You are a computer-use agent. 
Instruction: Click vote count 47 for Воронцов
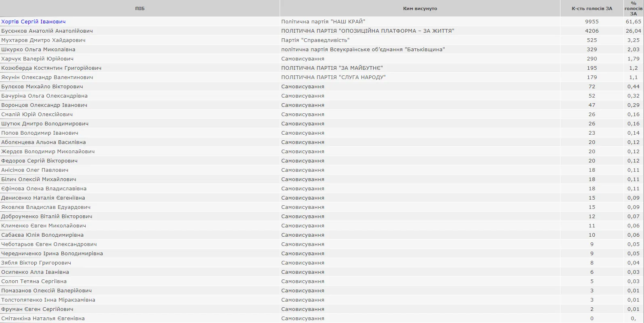click(x=592, y=105)
